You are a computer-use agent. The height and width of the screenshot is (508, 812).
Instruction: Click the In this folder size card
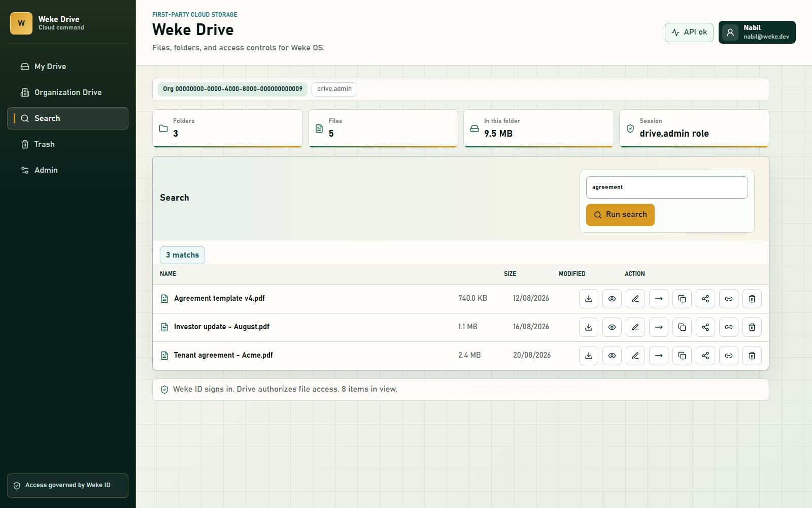pyautogui.click(x=538, y=129)
